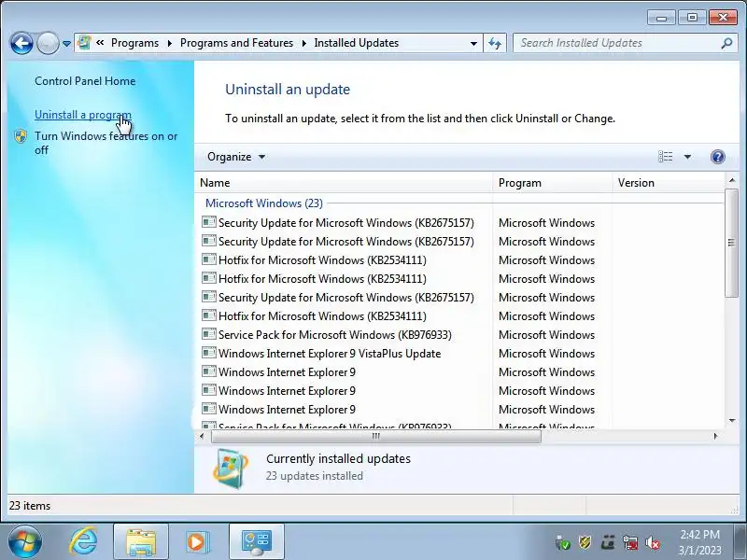The image size is (747, 560).
Task: Open the Organize menu
Action: click(236, 157)
